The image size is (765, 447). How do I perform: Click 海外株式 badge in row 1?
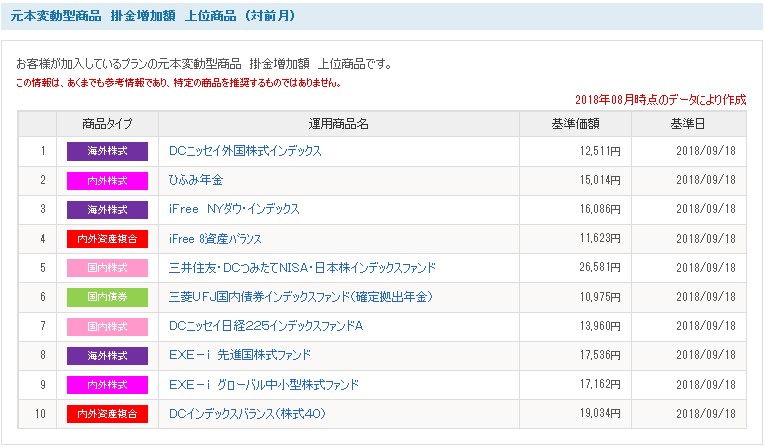coord(107,151)
